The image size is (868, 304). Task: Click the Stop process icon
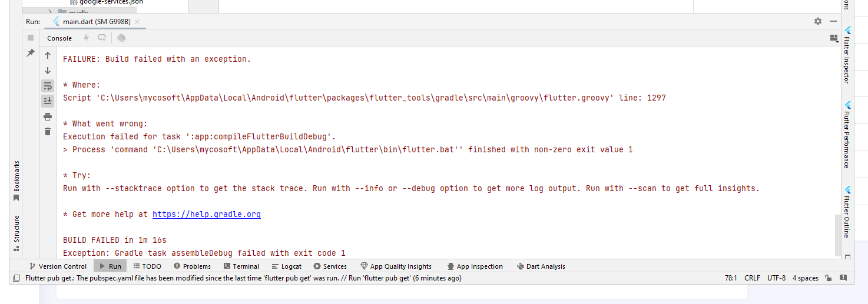point(31,38)
